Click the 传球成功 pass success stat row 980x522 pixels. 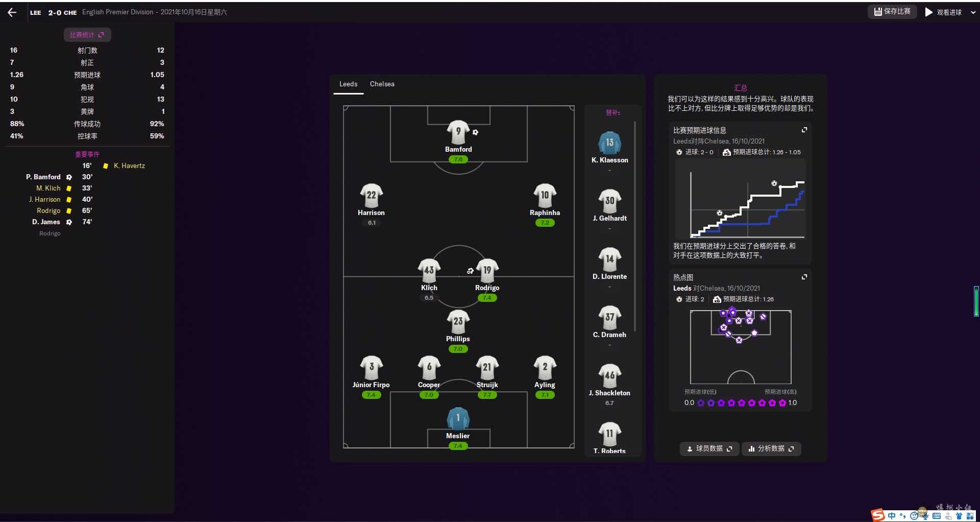coord(87,124)
